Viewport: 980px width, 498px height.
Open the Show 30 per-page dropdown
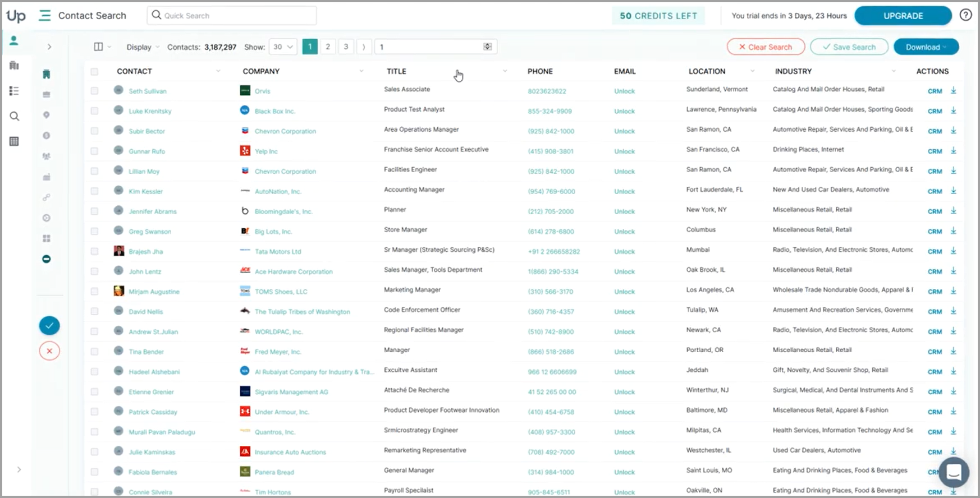[x=283, y=47]
